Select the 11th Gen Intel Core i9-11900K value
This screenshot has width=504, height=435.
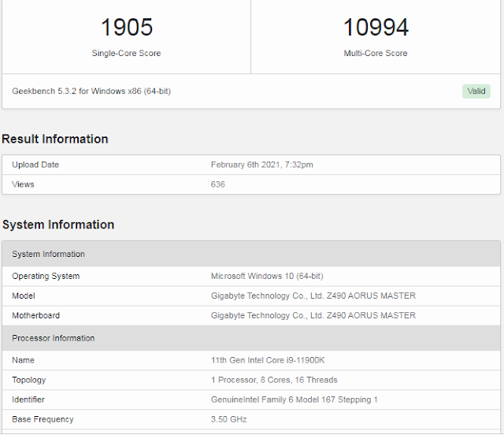268,360
